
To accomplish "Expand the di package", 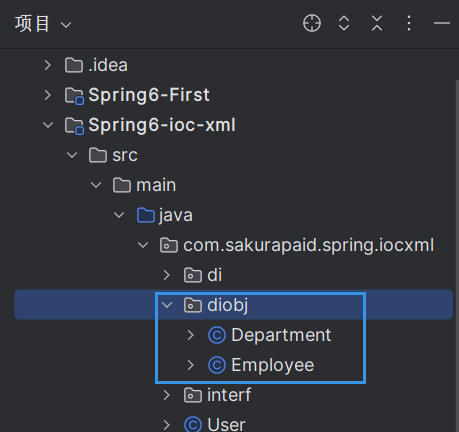I will click(167, 275).
